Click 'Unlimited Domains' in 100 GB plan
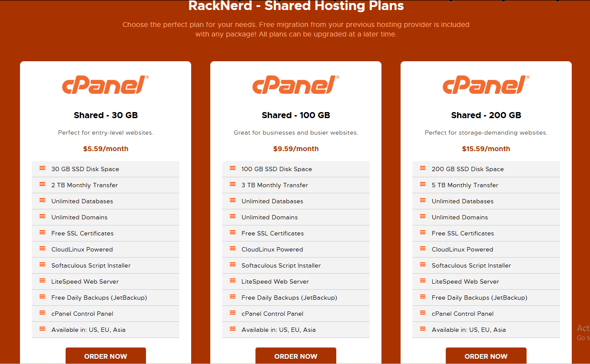Screen dimensions: 590x364 (x=270, y=217)
